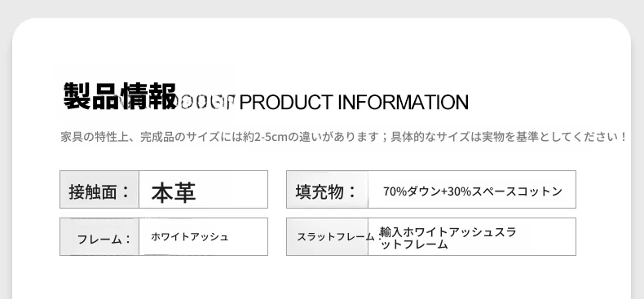644x299 pixels.
Task: Click the 接触面 label cell
Action: pyautogui.click(x=99, y=189)
